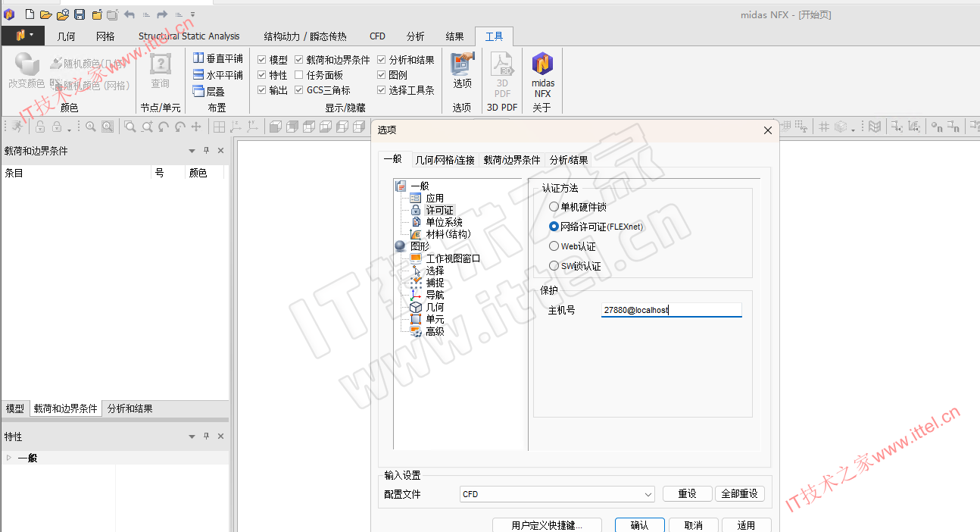Switch to 分析/结果 tab in dialog

pos(568,160)
